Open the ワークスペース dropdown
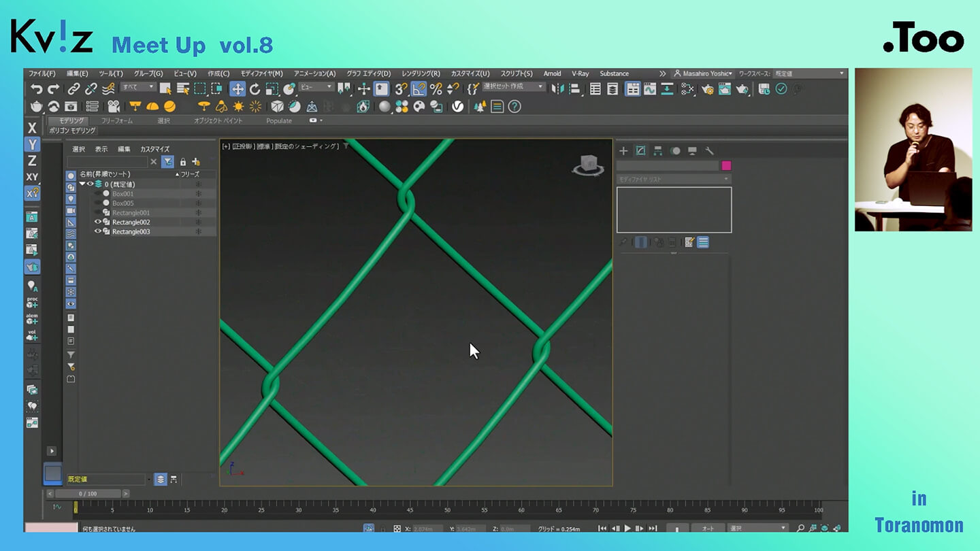Image resolution: width=980 pixels, height=551 pixels. (x=810, y=73)
